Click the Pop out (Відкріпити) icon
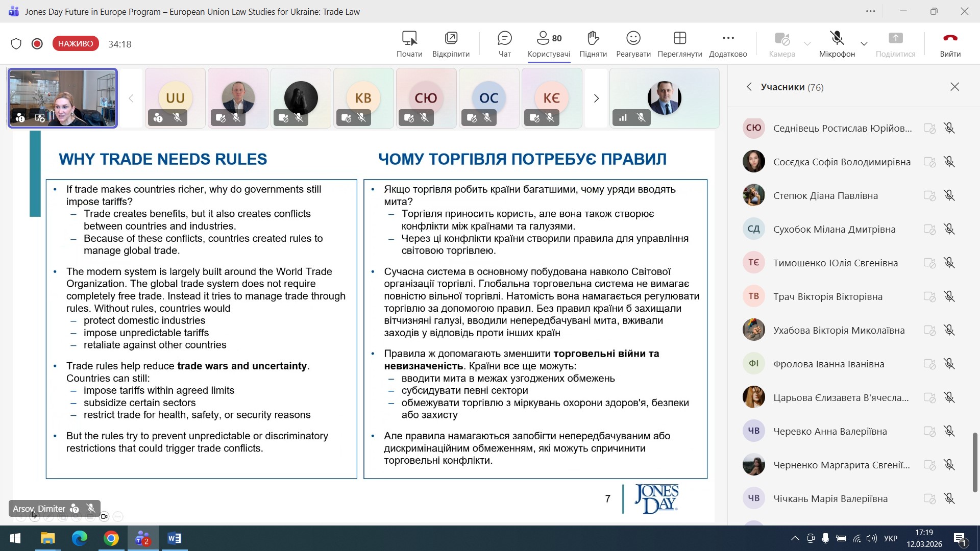 point(451,39)
